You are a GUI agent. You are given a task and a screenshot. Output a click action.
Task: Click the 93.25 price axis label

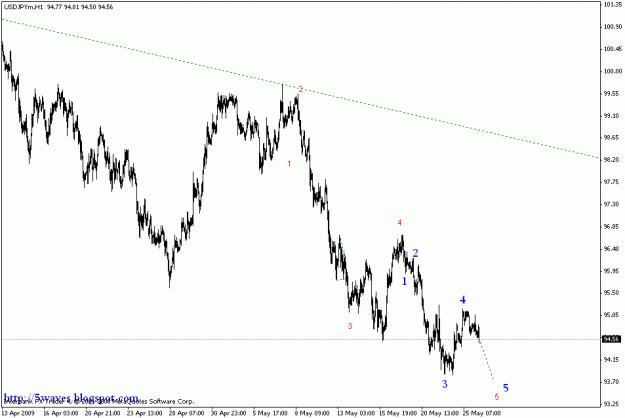(x=612, y=404)
